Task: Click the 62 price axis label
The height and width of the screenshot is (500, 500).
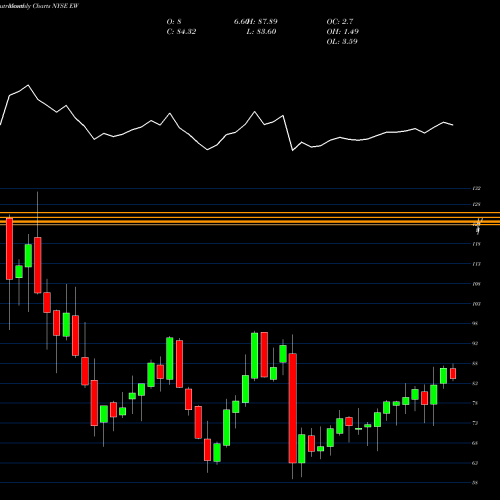Action: coord(475,463)
